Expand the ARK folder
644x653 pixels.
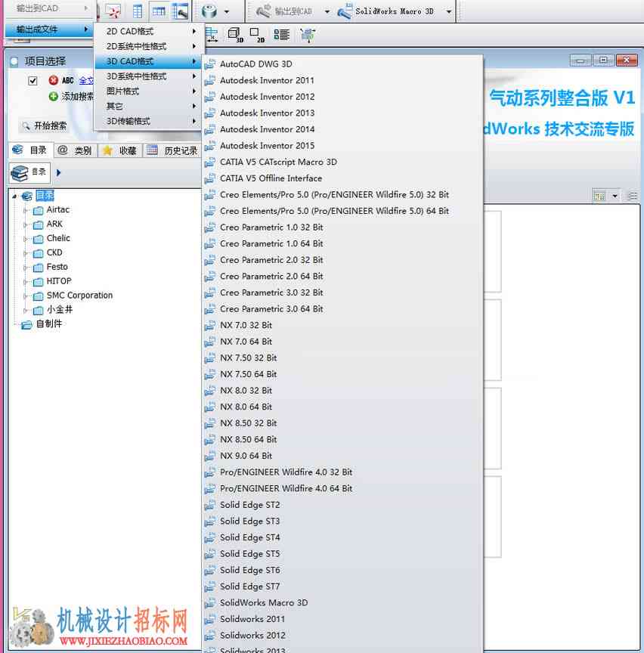[25, 225]
